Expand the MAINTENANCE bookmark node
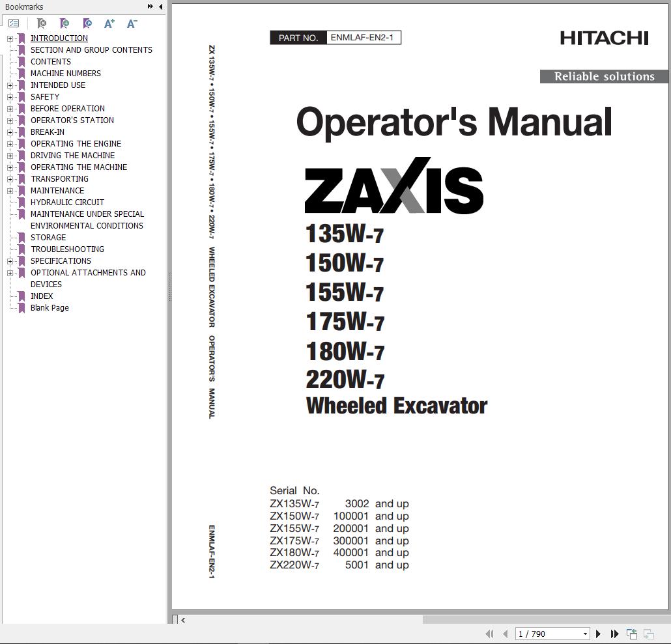Image resolution: width=671 pixels, height=644 pixels. tap(10, 191)
